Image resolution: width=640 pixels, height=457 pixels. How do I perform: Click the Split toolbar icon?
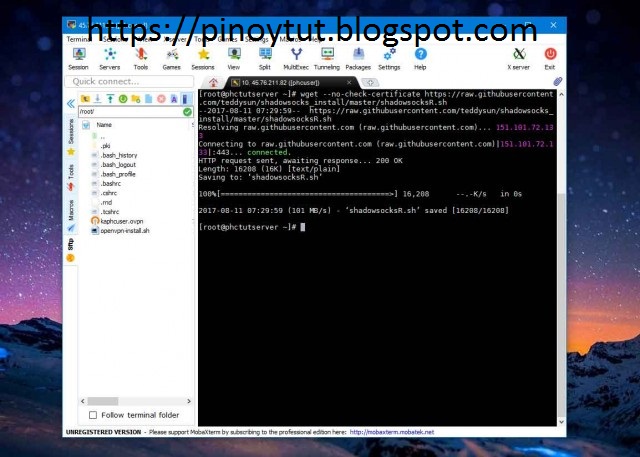265,59
